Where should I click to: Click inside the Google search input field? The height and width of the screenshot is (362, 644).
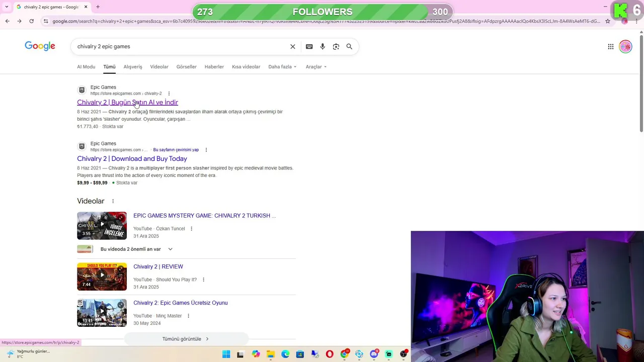point(181,46)
